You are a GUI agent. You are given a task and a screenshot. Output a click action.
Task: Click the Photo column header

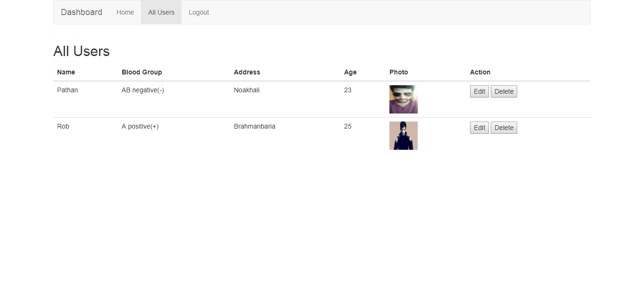[x=398, y=72]
